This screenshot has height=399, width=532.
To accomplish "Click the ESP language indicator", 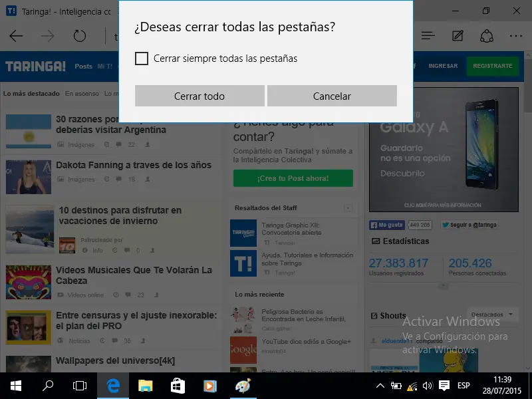I will [x=464, y=386].
